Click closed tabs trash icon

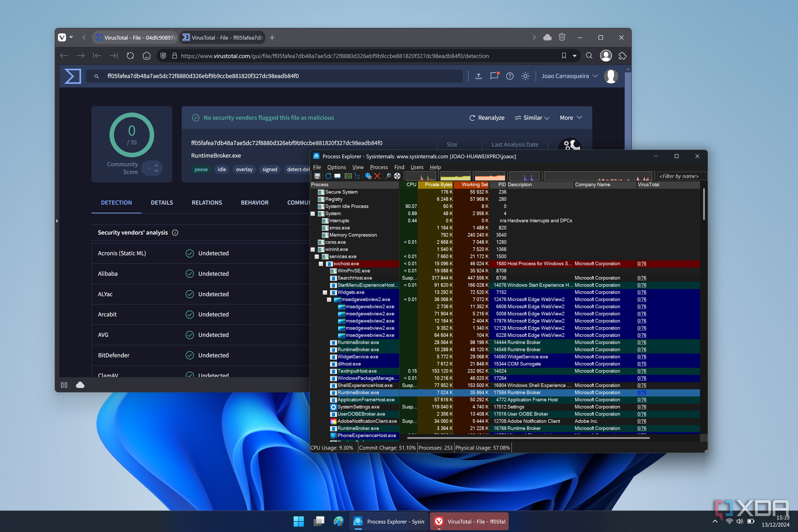[562, 37]
